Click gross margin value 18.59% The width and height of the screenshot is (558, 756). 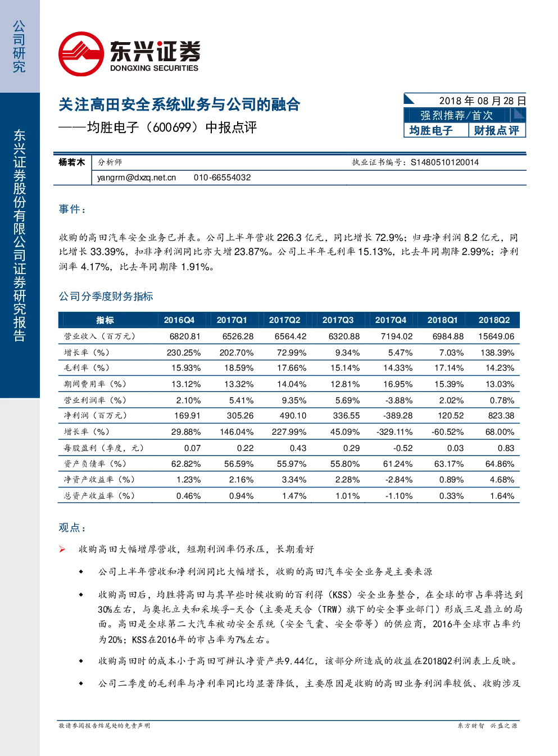pos(239,368)
